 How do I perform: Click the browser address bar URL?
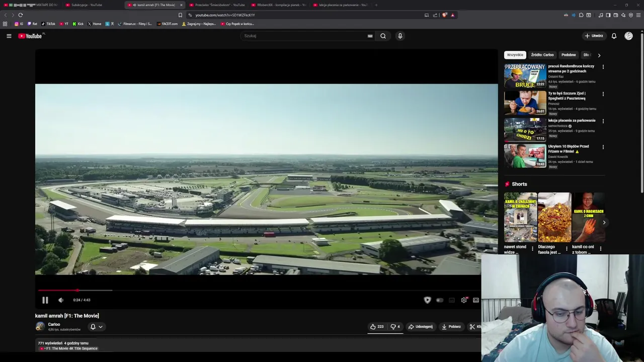[x=225, y=15]
